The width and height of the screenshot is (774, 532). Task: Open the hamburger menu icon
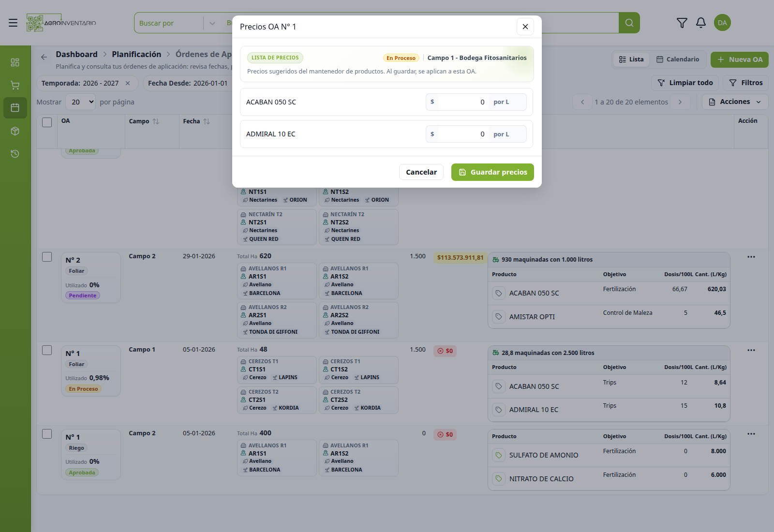coord(13,23)
